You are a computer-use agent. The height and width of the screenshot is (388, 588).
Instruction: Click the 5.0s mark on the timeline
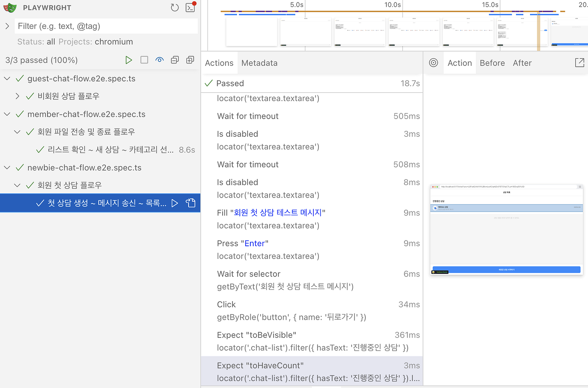coord(297,5)
